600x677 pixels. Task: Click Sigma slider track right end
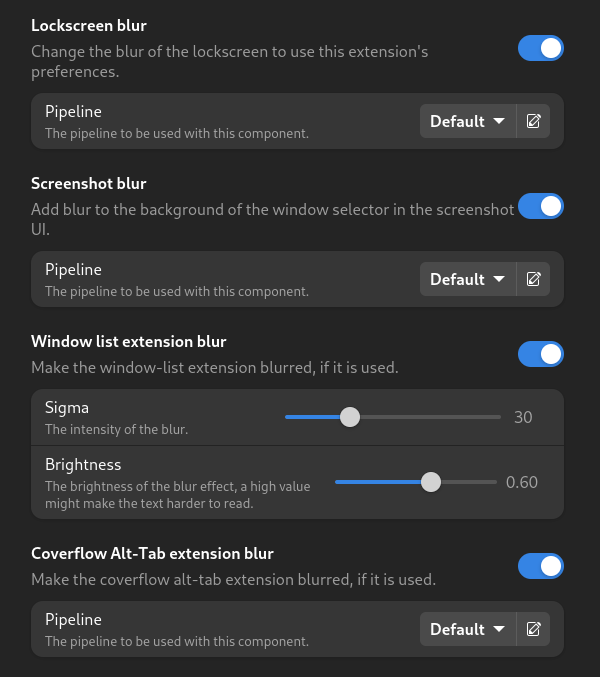[498, 417]
